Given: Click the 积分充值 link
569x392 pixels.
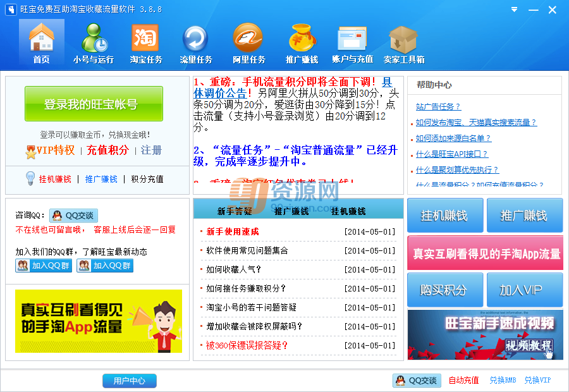Looking at the screenshot, I should tap(147, 179).
